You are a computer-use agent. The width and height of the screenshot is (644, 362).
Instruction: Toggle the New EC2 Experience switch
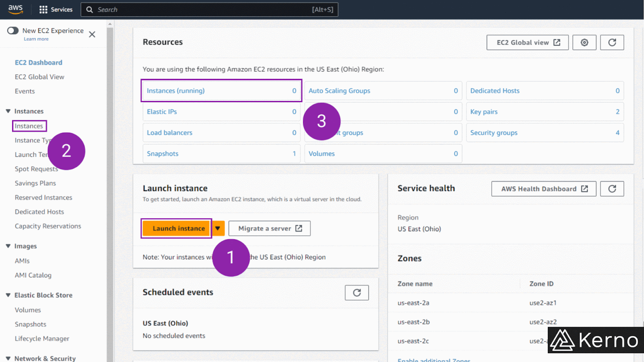(13, 31)
